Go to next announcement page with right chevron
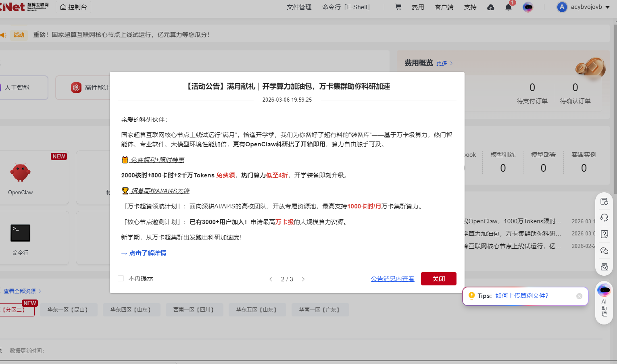This screenshot has width=617, height=364. coord(303,279)
